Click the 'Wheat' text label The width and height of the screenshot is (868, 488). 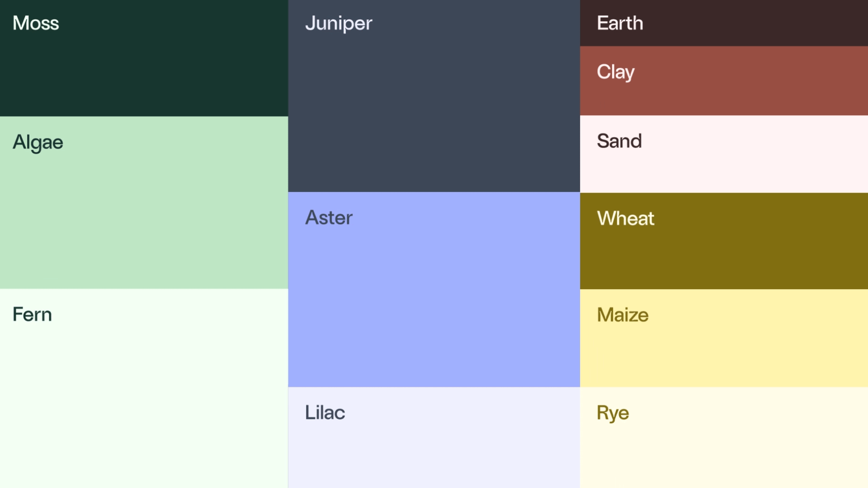click(626, 219)
